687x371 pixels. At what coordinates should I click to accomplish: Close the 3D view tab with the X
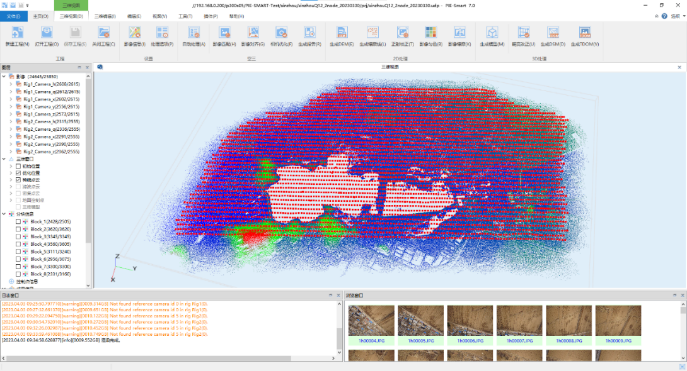pyautogui.click(x=680, y=67)
